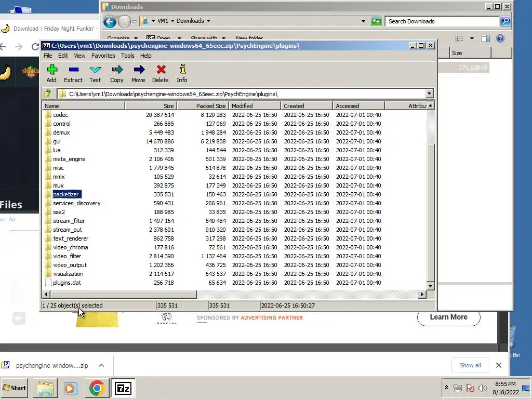
Task: Select the stream_out folder
Action: pyautogui.click(x=67, y=230)
